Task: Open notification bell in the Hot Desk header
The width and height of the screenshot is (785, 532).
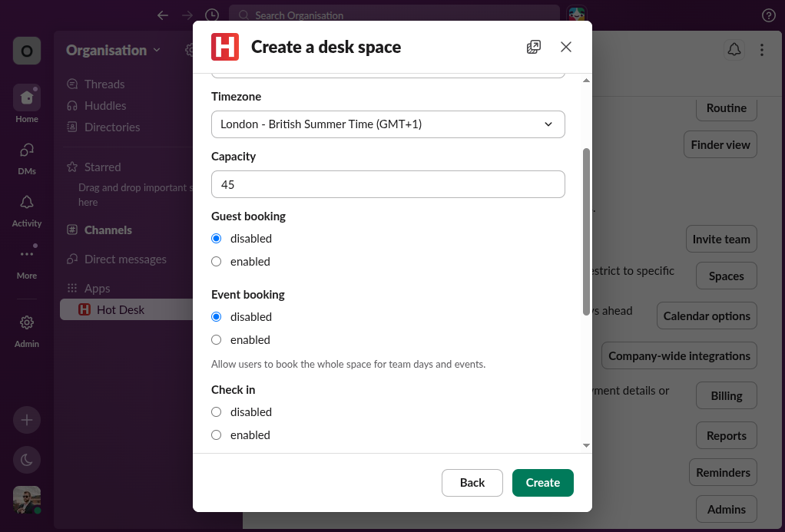Action: coord(734,50)
